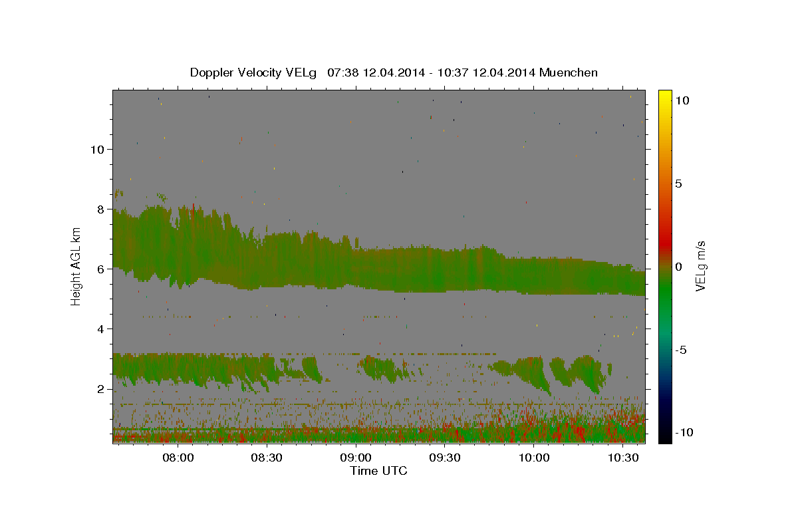This screenshot has height=532, width=798.
Task: Click the height axis label 4
Action: click(x=101, y=329)
